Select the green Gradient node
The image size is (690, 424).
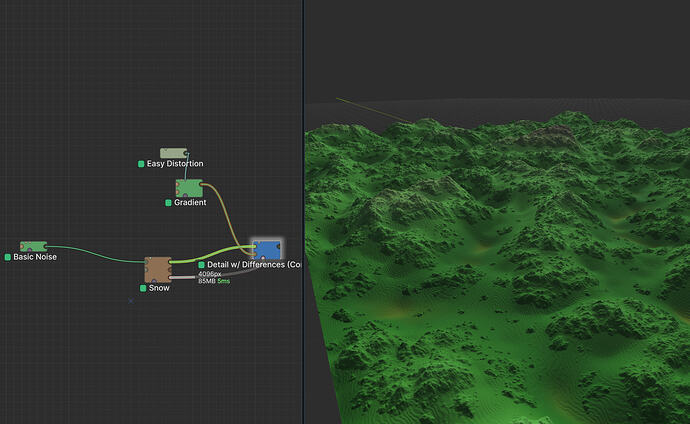189,188
